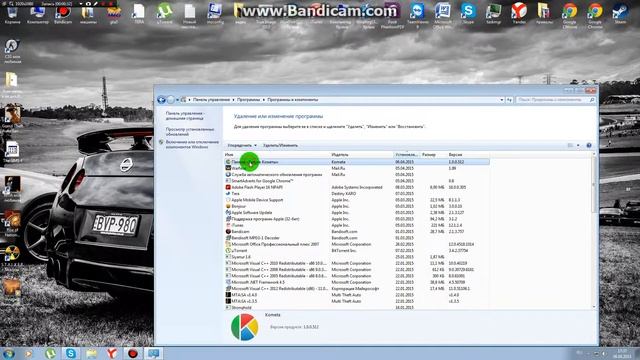Open the uTorrent desktop shortcut
The width and height of the screenshot is (640, 360).
tap(164, 14)
